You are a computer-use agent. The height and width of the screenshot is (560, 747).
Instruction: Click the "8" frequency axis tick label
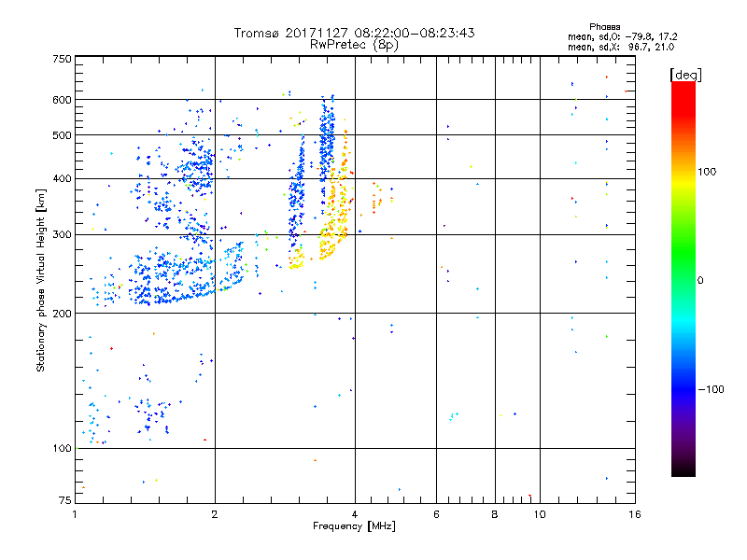pyautogui.click(x=495, y=514)
